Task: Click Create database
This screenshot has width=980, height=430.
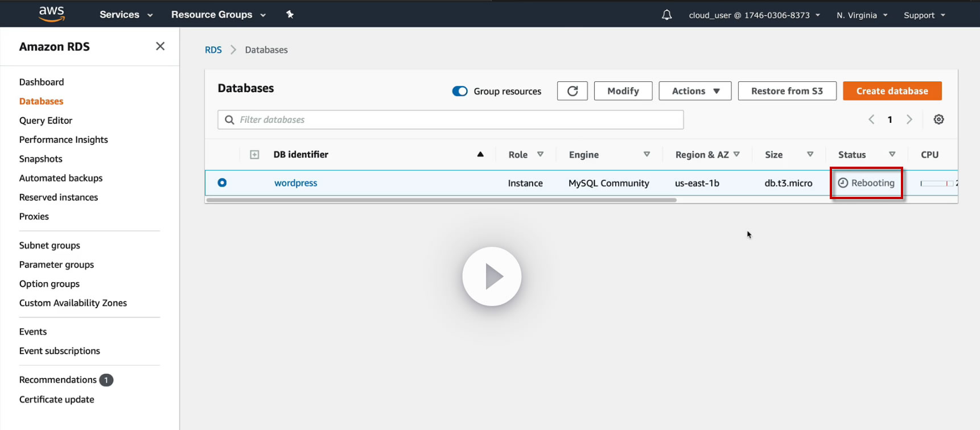Action: [x=892, y=91]
